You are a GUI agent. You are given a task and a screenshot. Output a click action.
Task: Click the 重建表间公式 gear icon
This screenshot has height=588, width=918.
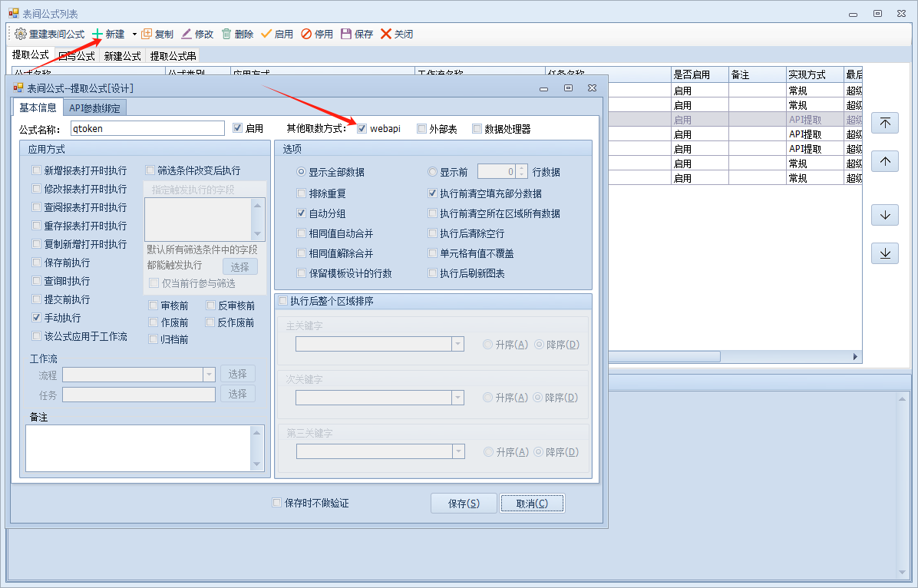pos(20,35)
